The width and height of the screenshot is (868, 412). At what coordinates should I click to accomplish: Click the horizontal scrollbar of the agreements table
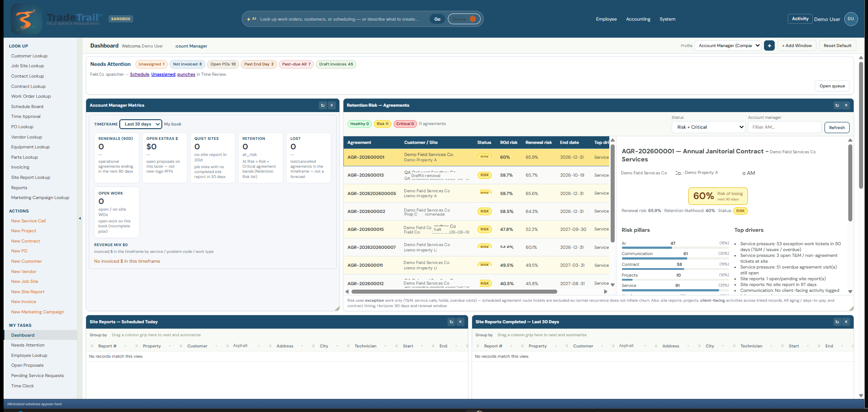454,291
